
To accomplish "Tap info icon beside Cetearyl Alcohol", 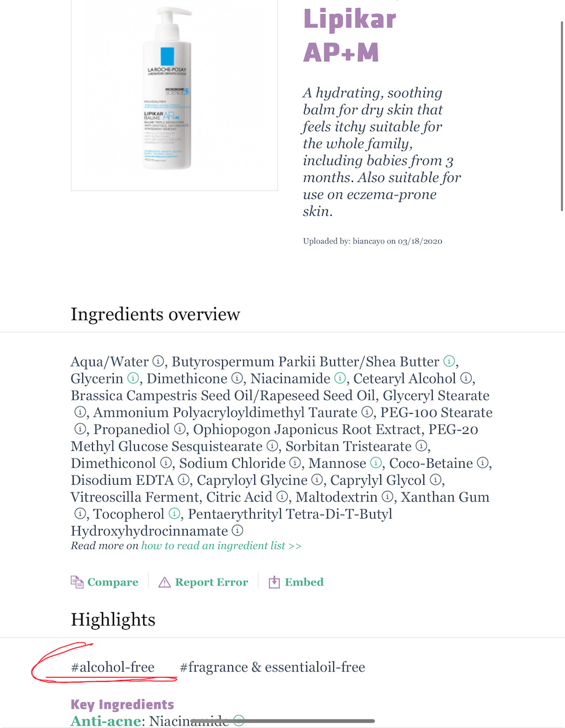I will (465, 379).
